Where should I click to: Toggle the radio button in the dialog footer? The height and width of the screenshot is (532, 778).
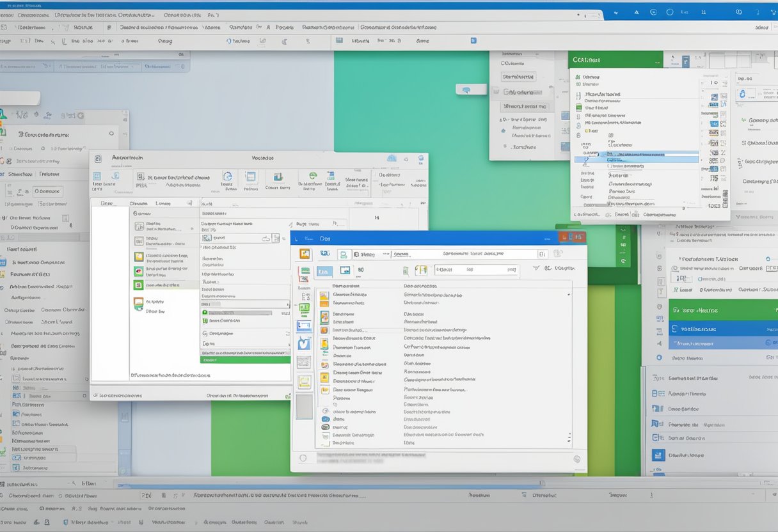302,457
